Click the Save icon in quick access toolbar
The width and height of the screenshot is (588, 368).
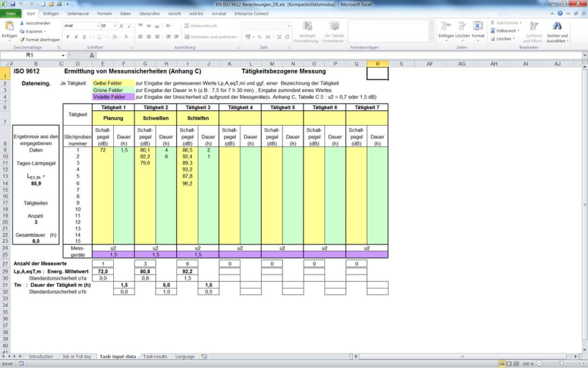[x=12, y=4]
